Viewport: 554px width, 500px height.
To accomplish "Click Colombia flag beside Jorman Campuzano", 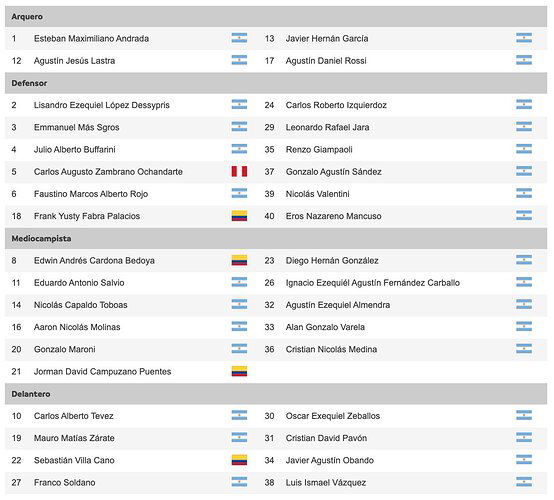I will coord(239,371).
